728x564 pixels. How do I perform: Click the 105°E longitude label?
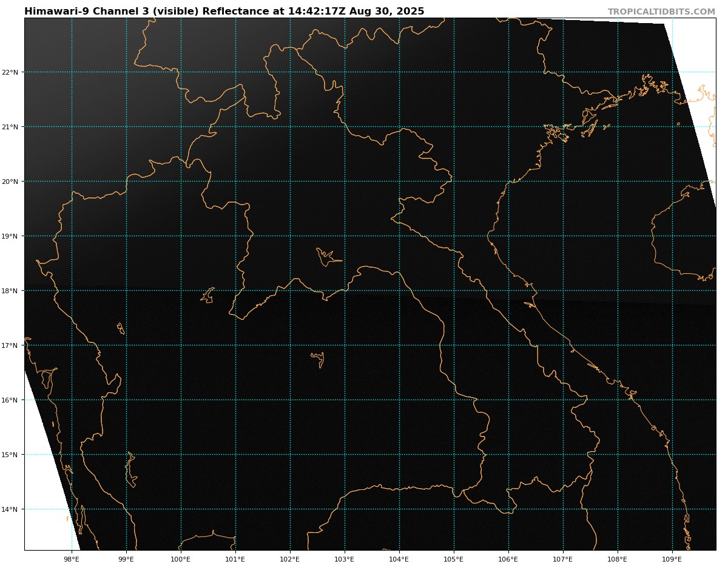pos(454,559)
